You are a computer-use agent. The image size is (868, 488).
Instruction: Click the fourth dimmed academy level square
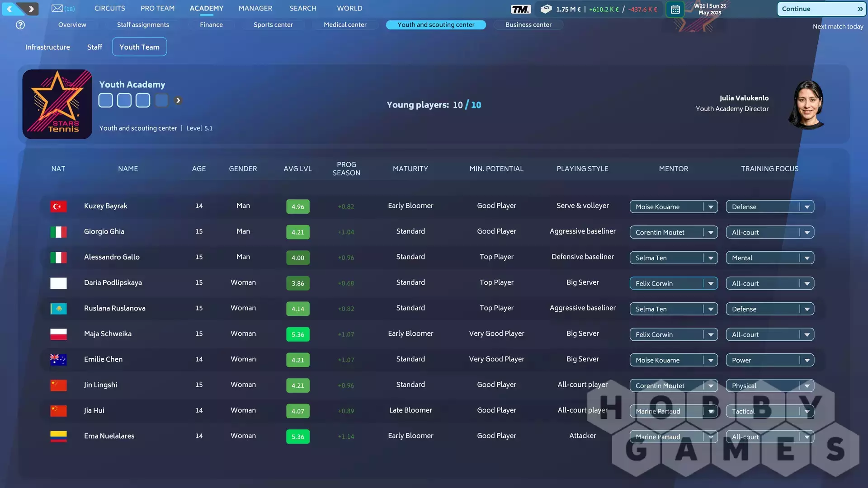(161, 100)
